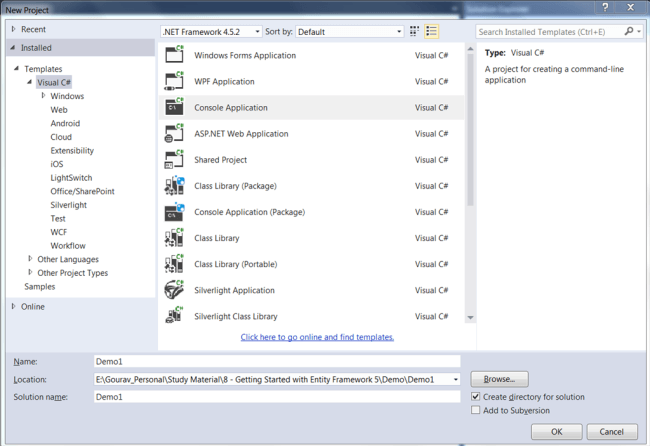Click the Console Application template icon
Screen dimensions: 650x446
click(x=174, y=107)
